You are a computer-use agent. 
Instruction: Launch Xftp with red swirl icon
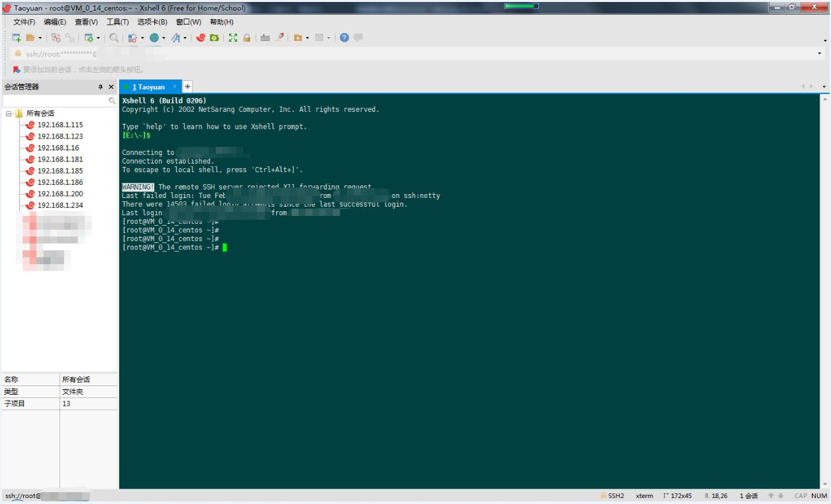pos(201,38)
